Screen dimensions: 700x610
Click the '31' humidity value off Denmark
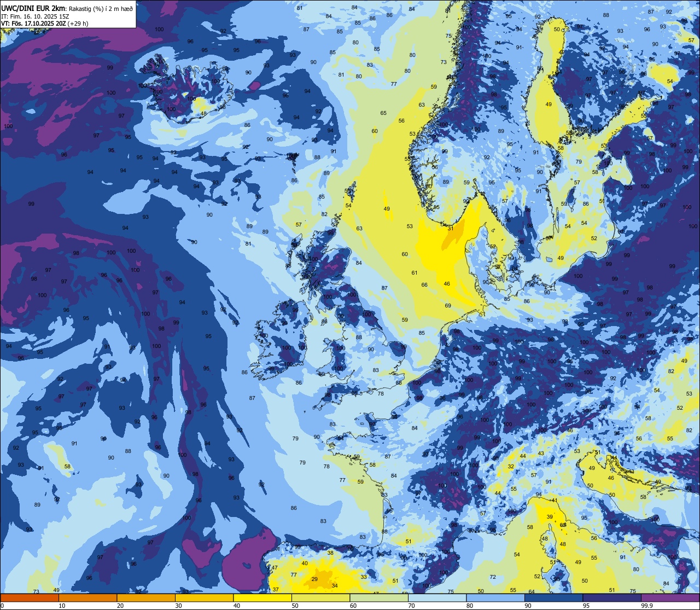[451, 228]
